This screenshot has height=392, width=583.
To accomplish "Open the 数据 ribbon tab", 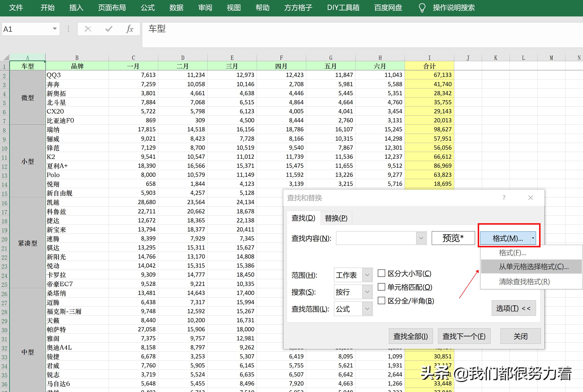I will [176, 7].
